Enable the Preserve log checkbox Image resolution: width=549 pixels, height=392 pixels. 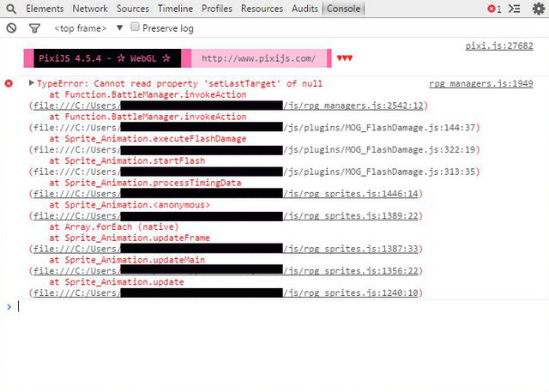click(135, 27)
